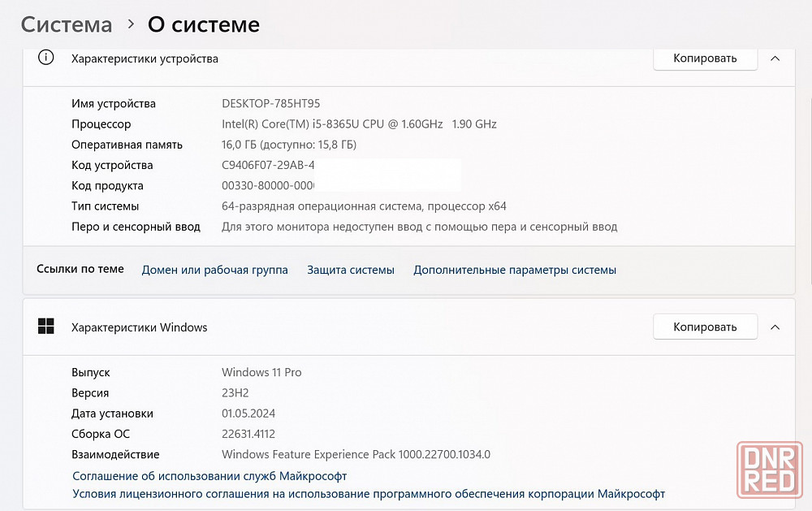Open Домен или рабочая группа link
812x511 pixels.
click(x=215, y=270)
